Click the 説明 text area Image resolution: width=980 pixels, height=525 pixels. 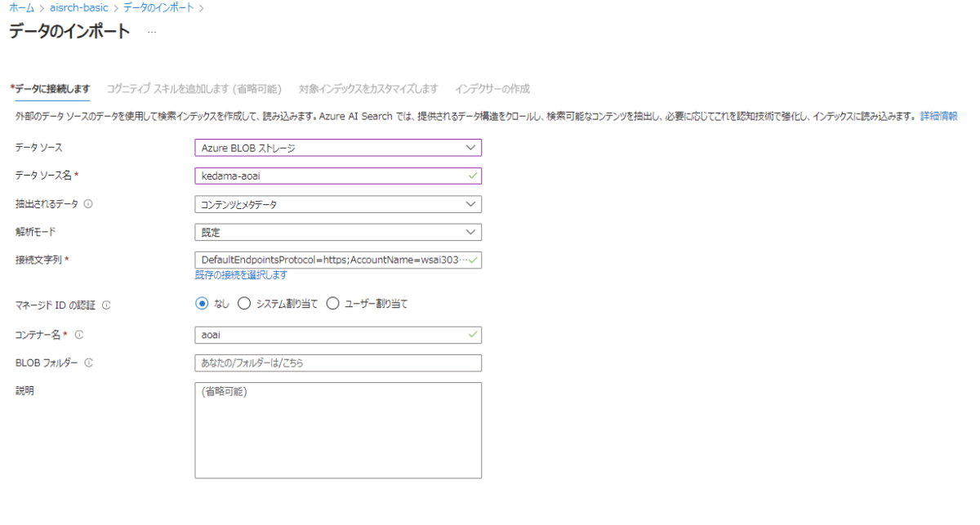338,430
